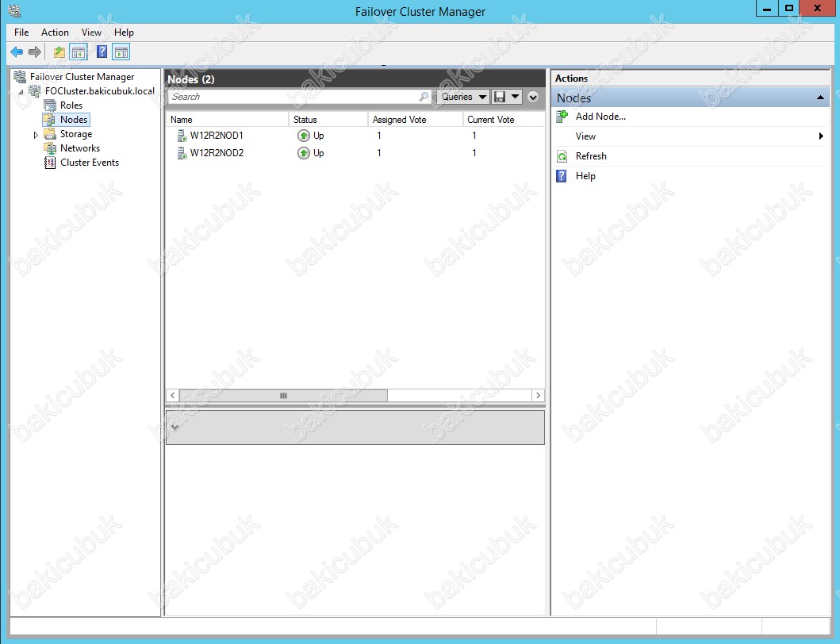Open the Help menu in menu bar

pos(124,33)
